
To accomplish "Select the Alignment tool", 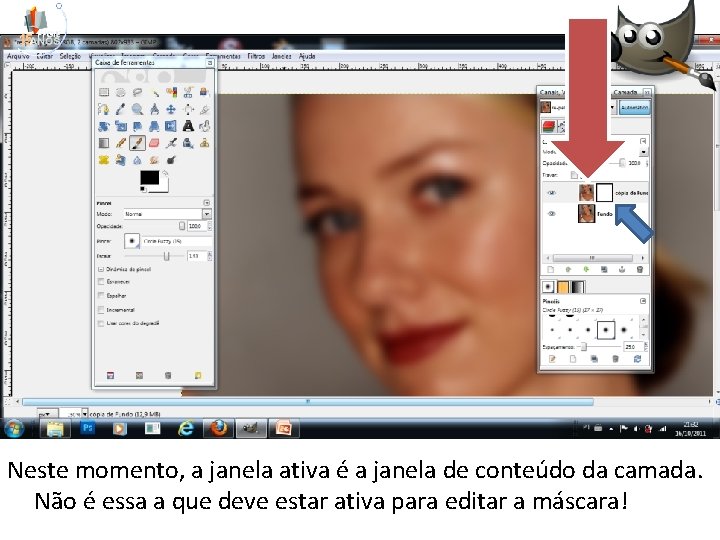I will pyautogui.click(x=188, y=109).
